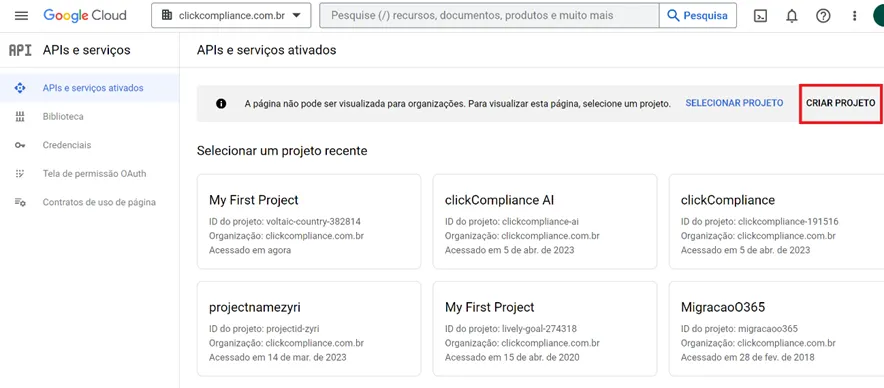Open the notifications bell
This screenshot has width=884, height=388.
(792, 16)
